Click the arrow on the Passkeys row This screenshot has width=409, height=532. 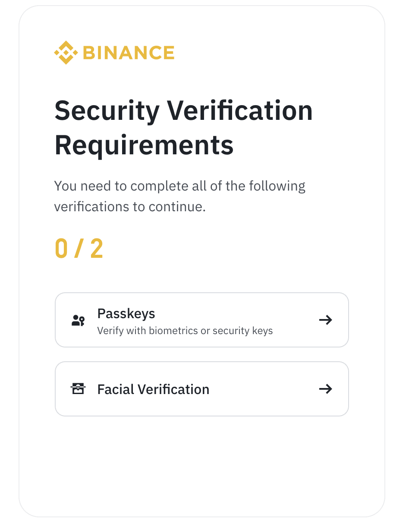pos(326,320)
